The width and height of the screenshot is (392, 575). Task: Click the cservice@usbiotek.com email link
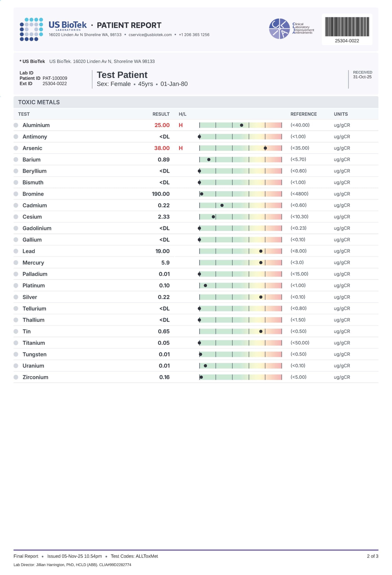coord(150,35)
